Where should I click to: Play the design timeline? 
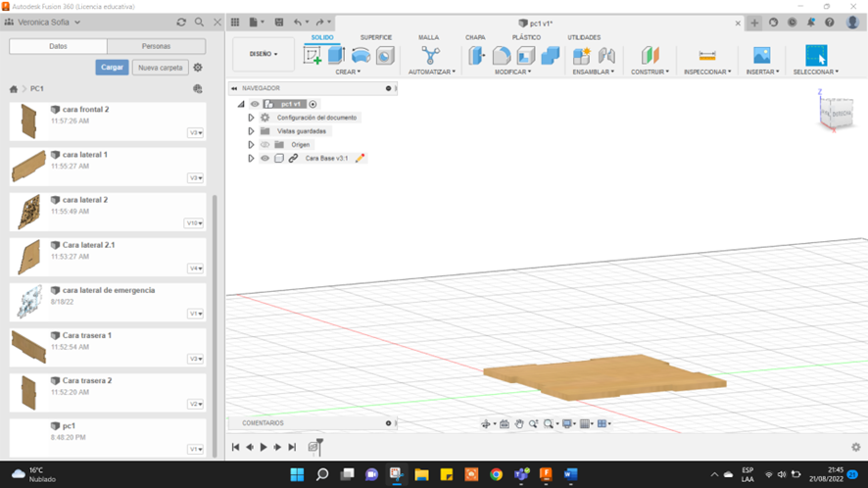click(264, 447)
